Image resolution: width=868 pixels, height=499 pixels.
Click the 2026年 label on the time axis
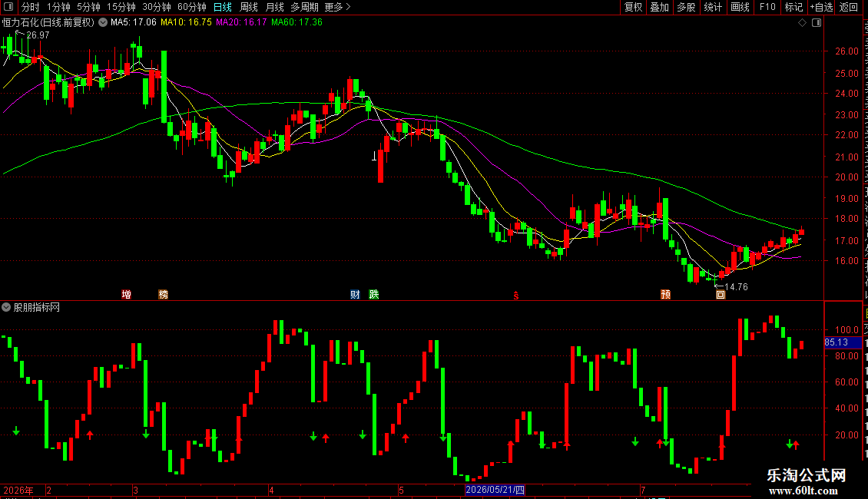click(x=18, y=490)
